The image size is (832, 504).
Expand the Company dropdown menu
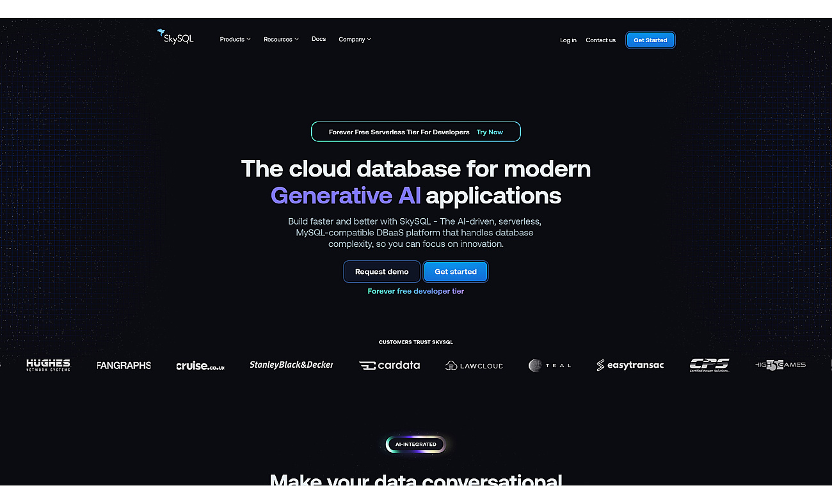point(355,40)
